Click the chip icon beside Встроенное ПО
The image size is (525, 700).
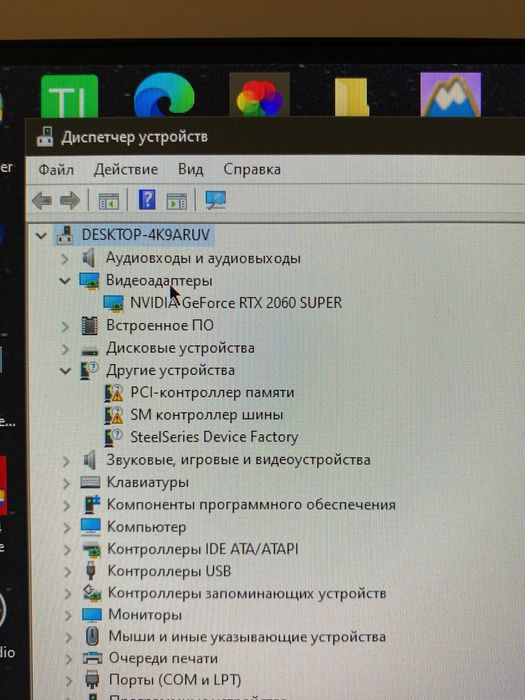89,326
